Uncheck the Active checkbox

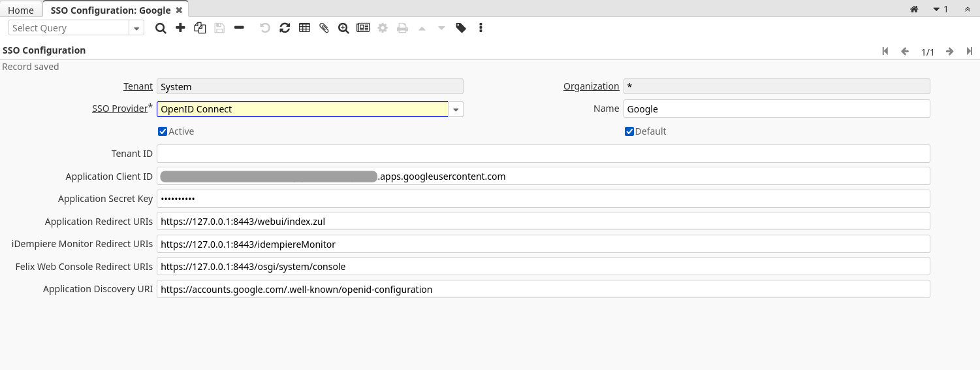coord(163,131)
